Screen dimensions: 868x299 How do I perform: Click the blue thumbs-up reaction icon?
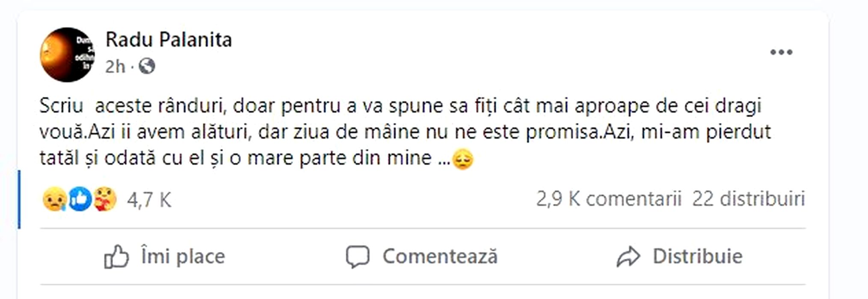(80, 199)
